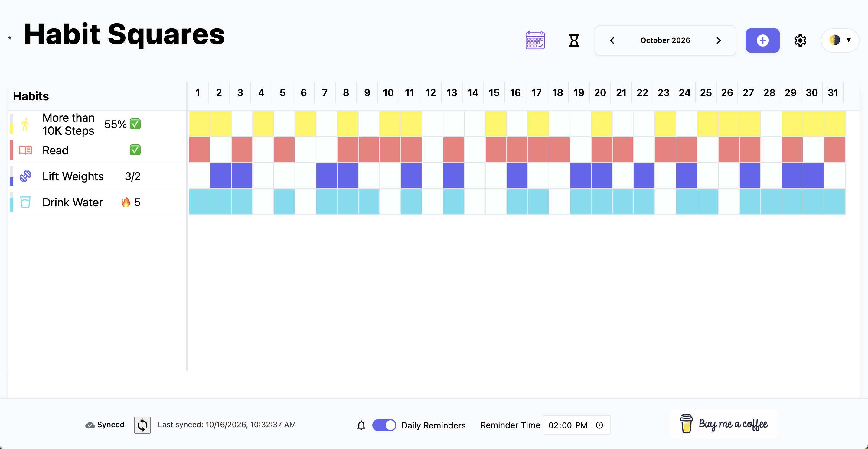Toggle Lift Weights square for day 1
Image resolution: width=868 pixels, height=449 pixels.
point(200,176)
